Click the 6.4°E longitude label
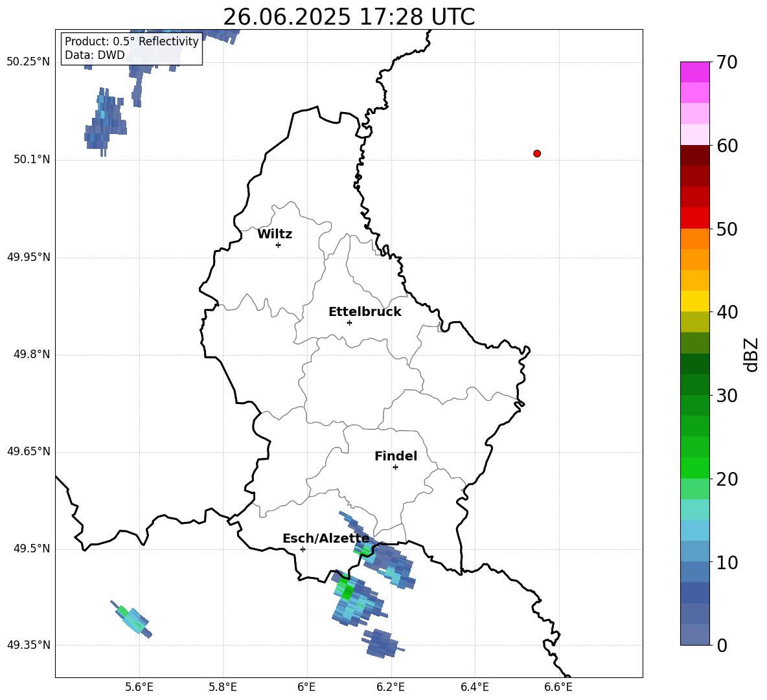 coord(474,688)
